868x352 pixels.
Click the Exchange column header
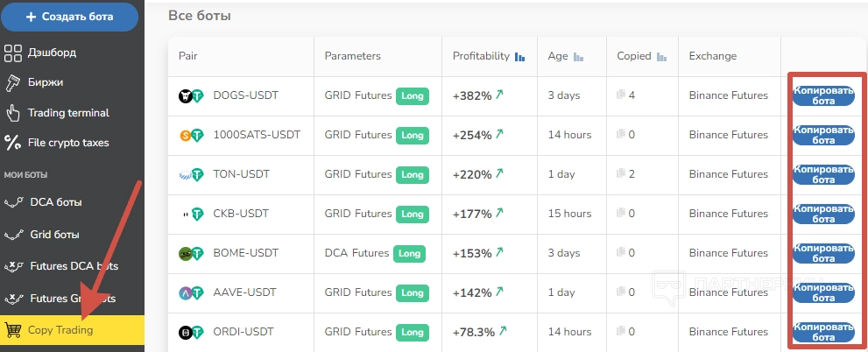pos(713,56)
